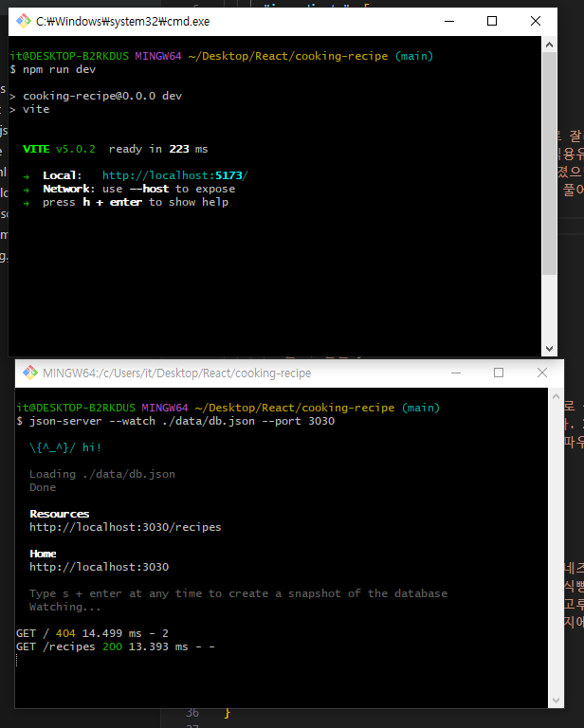
Task: Click the '\{^_^}/ hi!' greeting text
Action: 65,447
